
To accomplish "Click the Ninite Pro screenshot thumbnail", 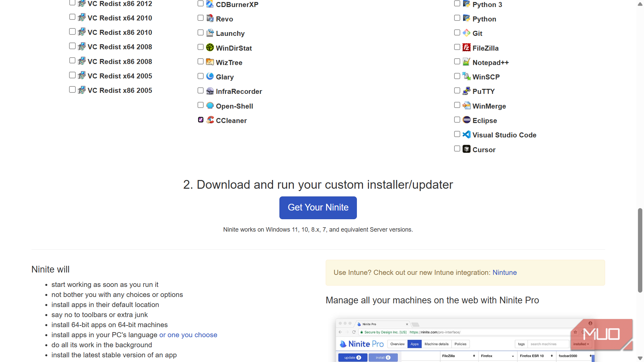I will coord(465,340).
